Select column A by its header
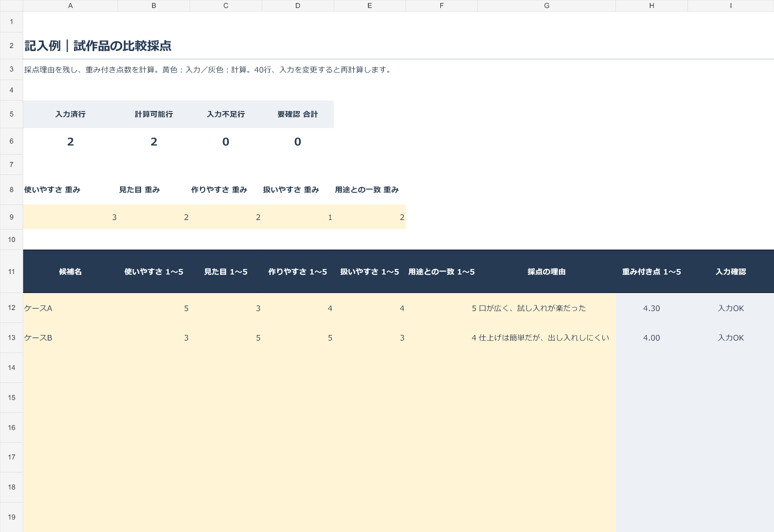Viewport: 774px width, 532px height. click(x=71, y=5)
